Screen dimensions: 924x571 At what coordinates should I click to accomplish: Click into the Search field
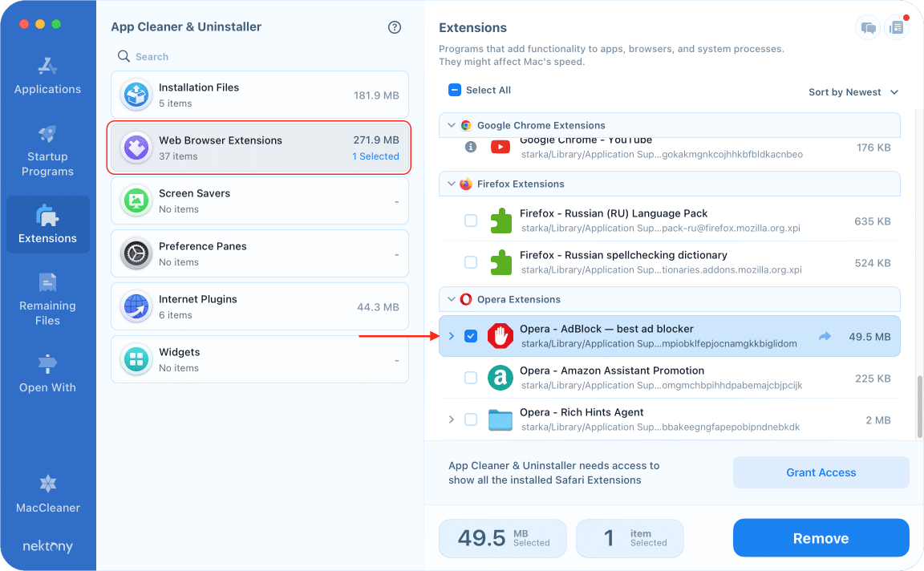coord(257,57)
